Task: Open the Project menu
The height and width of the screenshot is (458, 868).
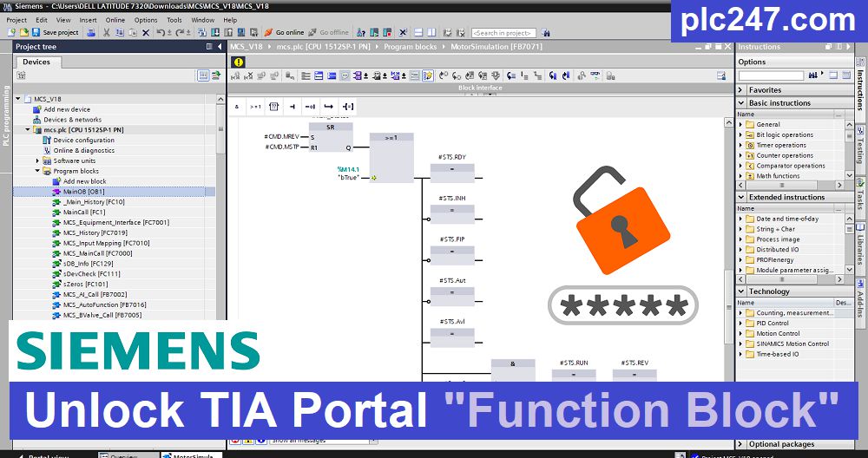Action: point(16,20)
